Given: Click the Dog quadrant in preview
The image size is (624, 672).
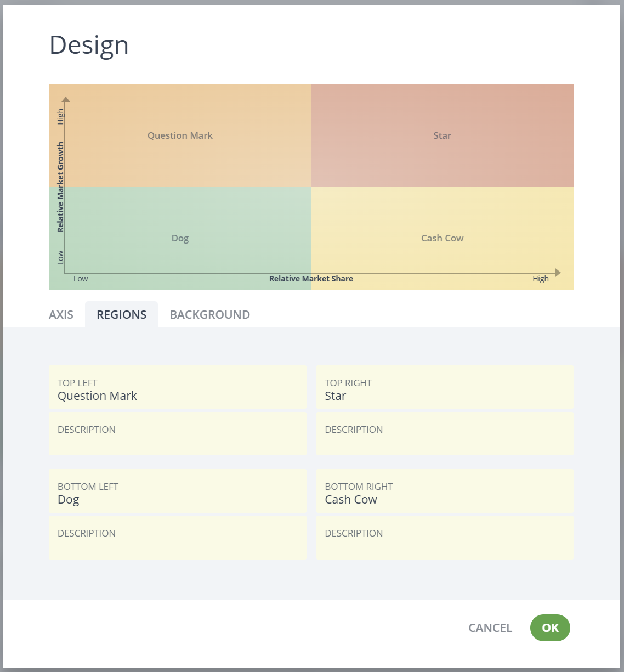Looking at the screenshot, I should (180, 238).
